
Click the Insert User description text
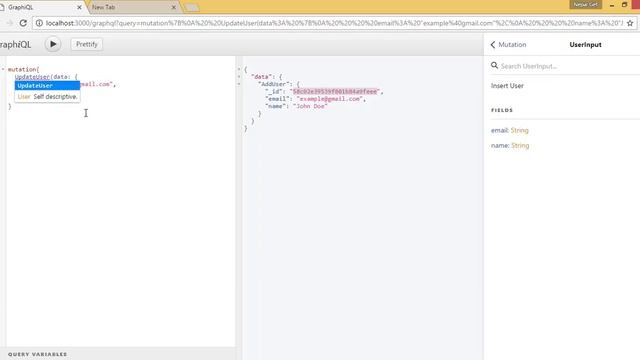tap(507, 86)
